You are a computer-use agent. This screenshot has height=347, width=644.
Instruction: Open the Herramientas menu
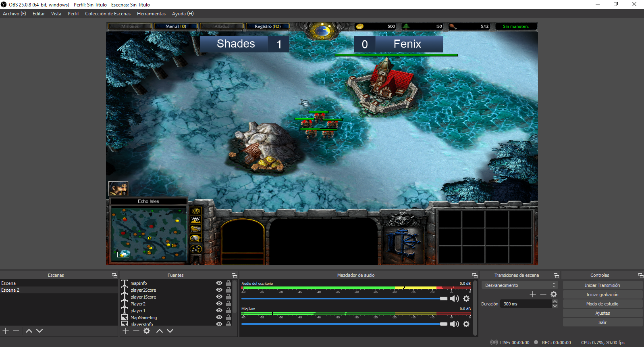point(151,14)
